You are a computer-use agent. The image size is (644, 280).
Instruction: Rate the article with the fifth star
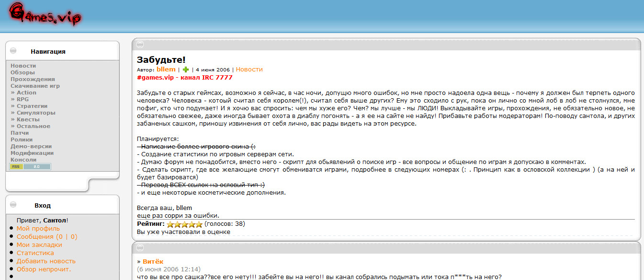[x=199, y=224]
